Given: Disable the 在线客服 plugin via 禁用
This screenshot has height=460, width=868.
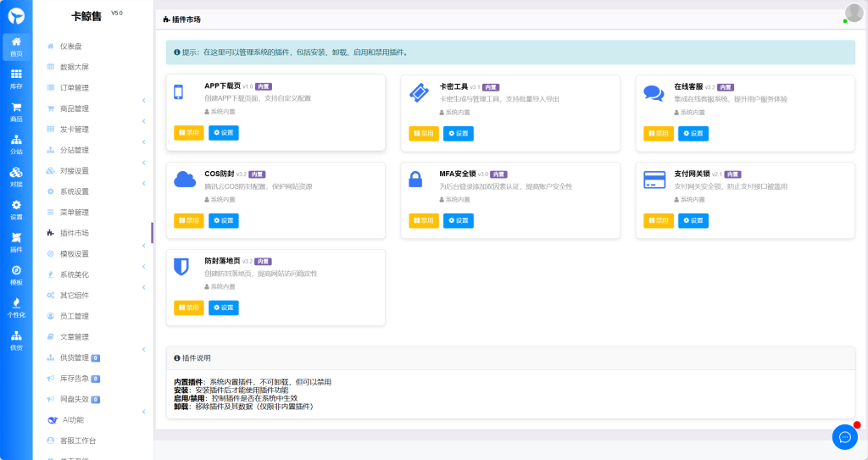Looking at the screenshot, I should (659, 133).
